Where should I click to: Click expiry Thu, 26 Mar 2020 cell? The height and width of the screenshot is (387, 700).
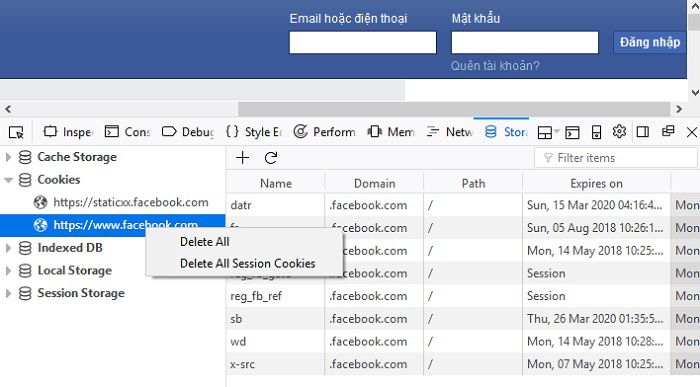coord(595,319)
